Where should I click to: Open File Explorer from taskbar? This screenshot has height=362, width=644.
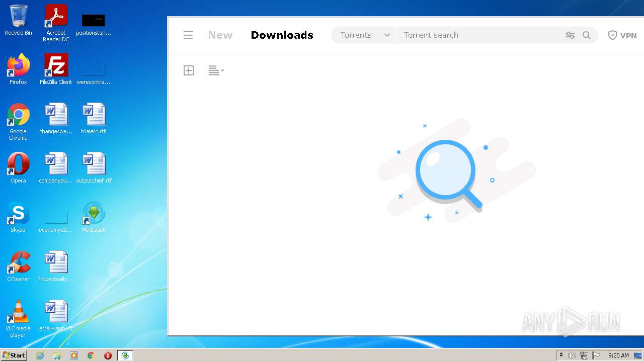[57, 355]
